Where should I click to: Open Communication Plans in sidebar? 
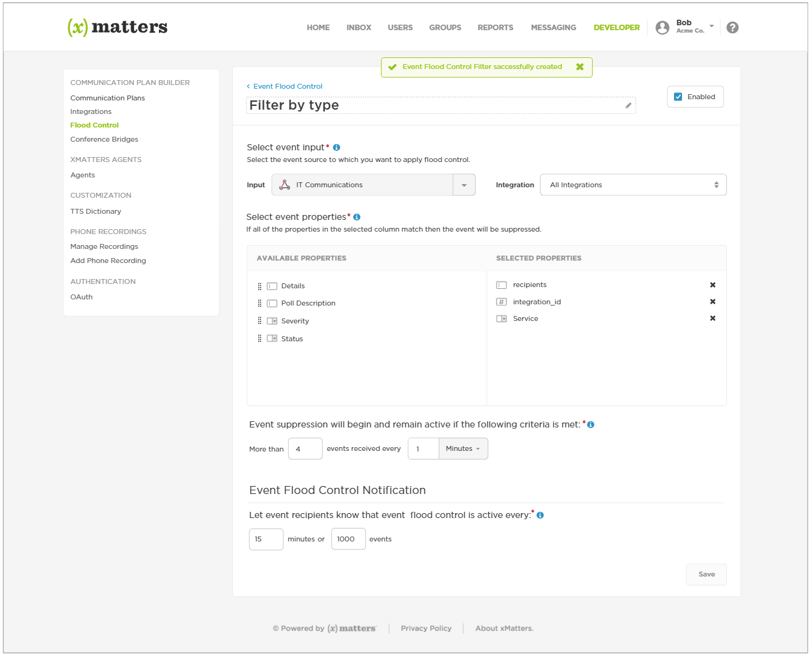pyautogui.click(x=108, y=98)
